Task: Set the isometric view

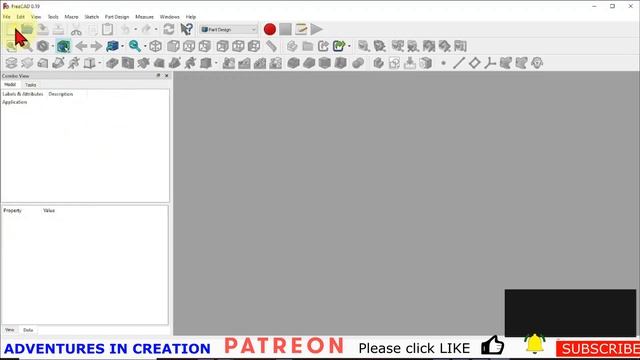Action: pos(156,46)
